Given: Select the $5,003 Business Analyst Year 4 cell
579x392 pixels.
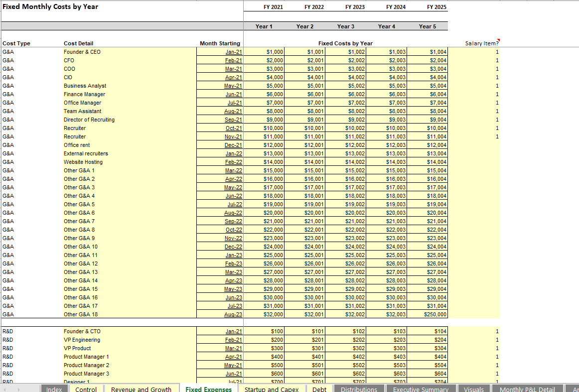Looking at the screenshot, I should pos(386,86).
